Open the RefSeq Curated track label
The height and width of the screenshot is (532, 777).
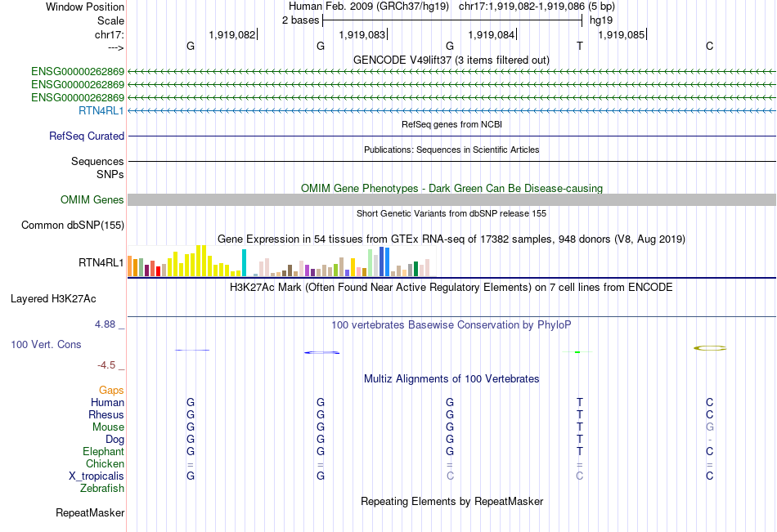pos(87,136)
